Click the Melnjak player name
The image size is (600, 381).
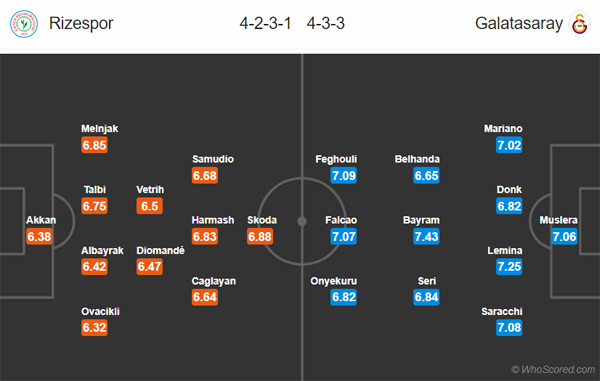[99, 129]
